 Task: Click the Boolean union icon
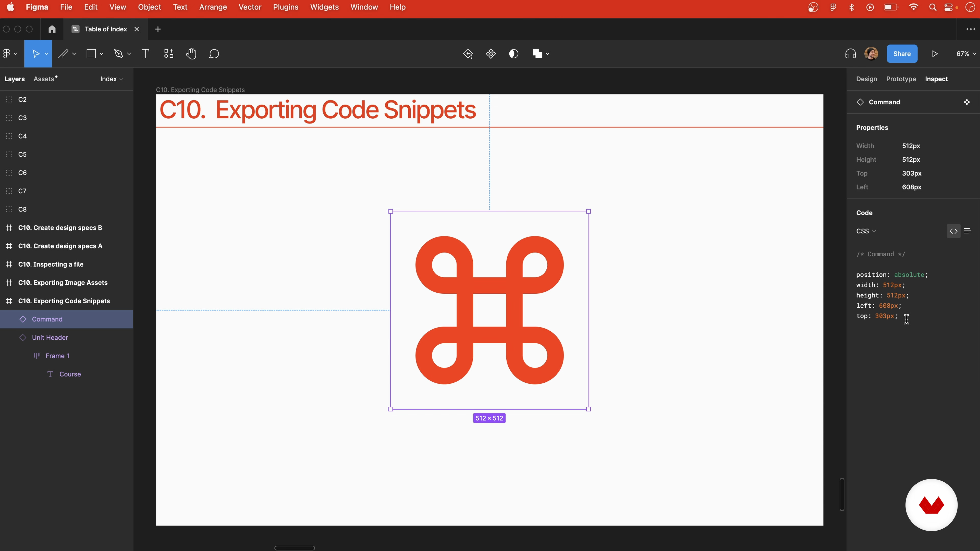pos(537,54)
